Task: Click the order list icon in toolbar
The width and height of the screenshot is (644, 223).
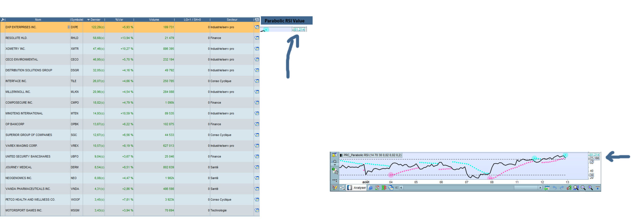Action: 377,188
